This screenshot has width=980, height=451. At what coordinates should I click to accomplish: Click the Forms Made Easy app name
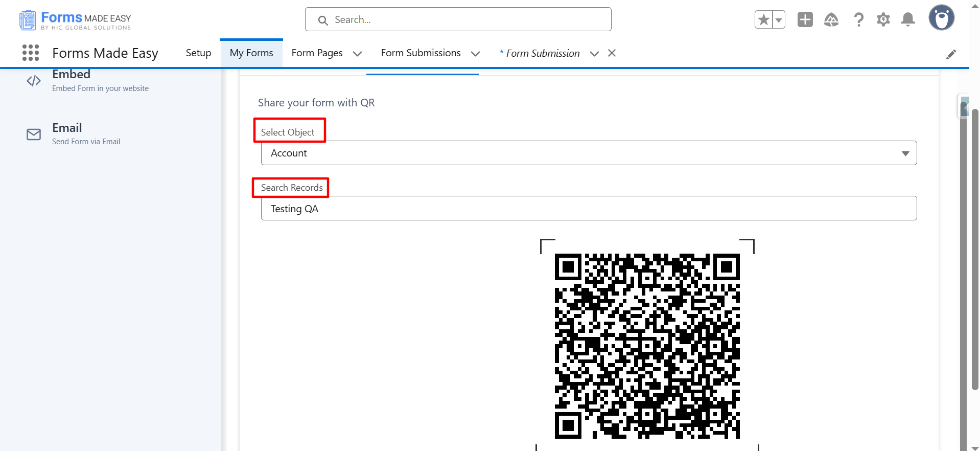(x=105, y=53)
